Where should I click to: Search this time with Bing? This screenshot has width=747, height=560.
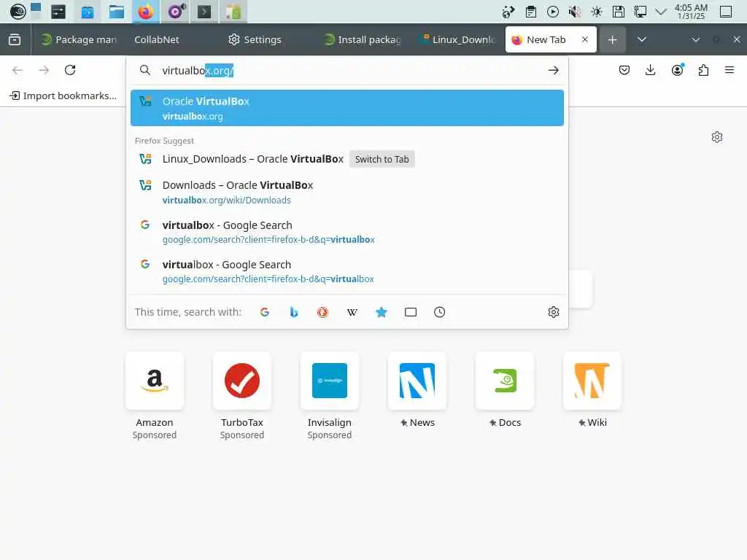tap(294, 312)
